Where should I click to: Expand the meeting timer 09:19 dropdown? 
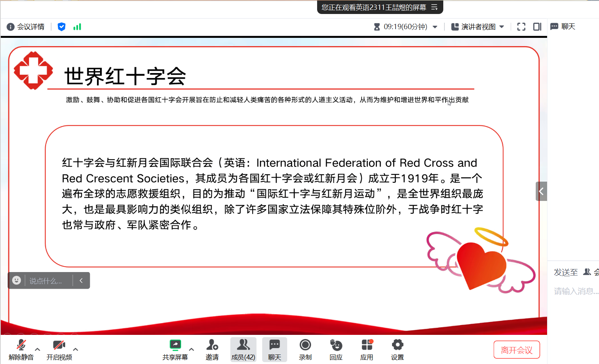click(x=435, y=27)
